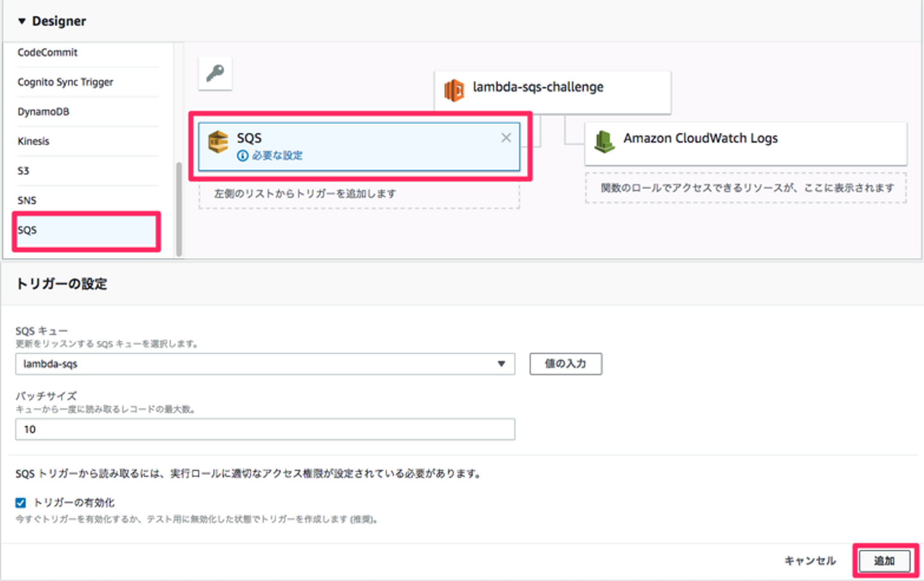924x581 pixels.
Task: Click the trigger list scrollbar
Action: coord(179,209)
